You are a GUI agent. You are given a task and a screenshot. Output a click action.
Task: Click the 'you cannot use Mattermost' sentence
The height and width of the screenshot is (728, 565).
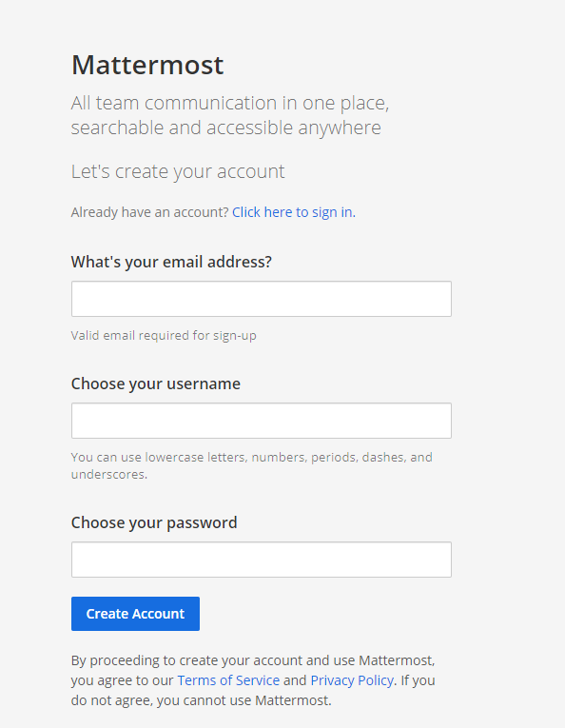pyautogui.click(x=244, y=700)
